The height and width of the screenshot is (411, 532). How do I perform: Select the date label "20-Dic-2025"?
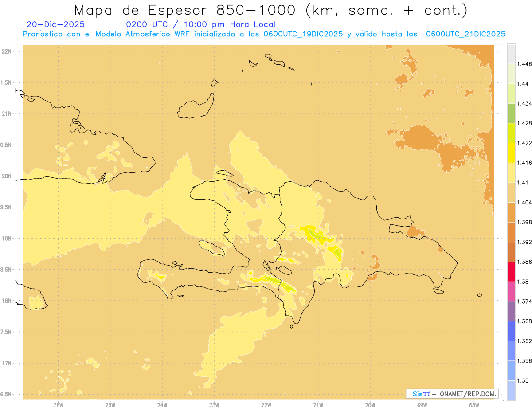tap(55, 25)
